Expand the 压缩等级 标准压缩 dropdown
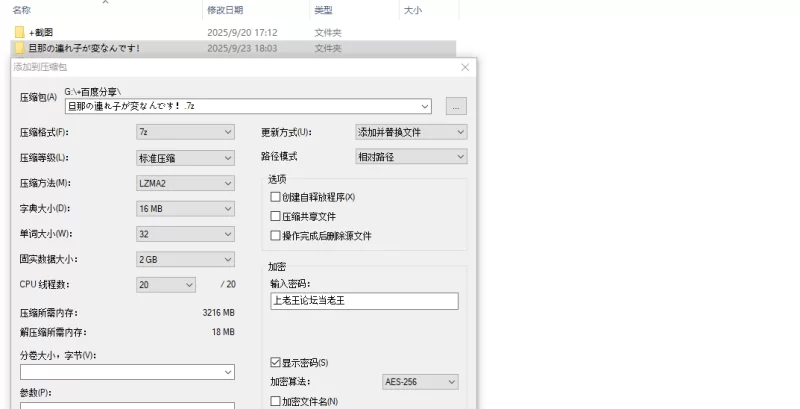 (x=185, y=158)
